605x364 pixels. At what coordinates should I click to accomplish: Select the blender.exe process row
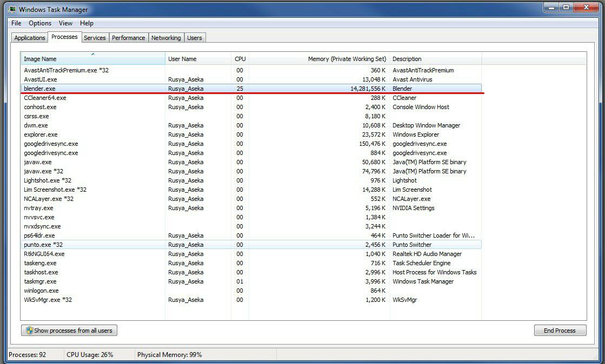click(251, 89)
